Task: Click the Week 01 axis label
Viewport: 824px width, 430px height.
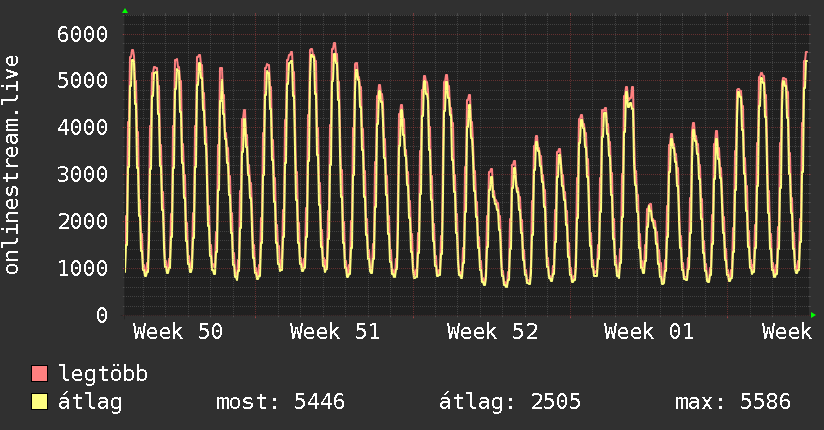Action: pyautogui.click(x=649, y=332)
